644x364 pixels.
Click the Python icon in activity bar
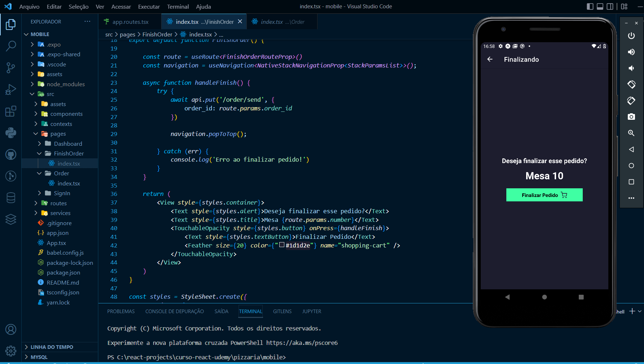(11, 133)
